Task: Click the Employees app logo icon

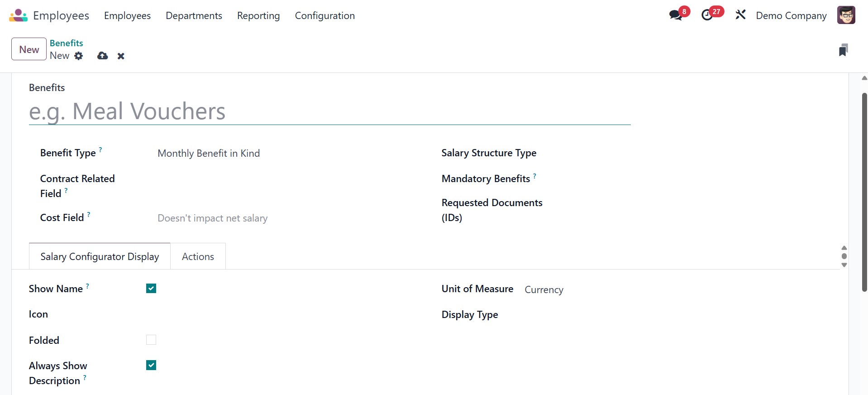Action: click(x=18, y=15)
